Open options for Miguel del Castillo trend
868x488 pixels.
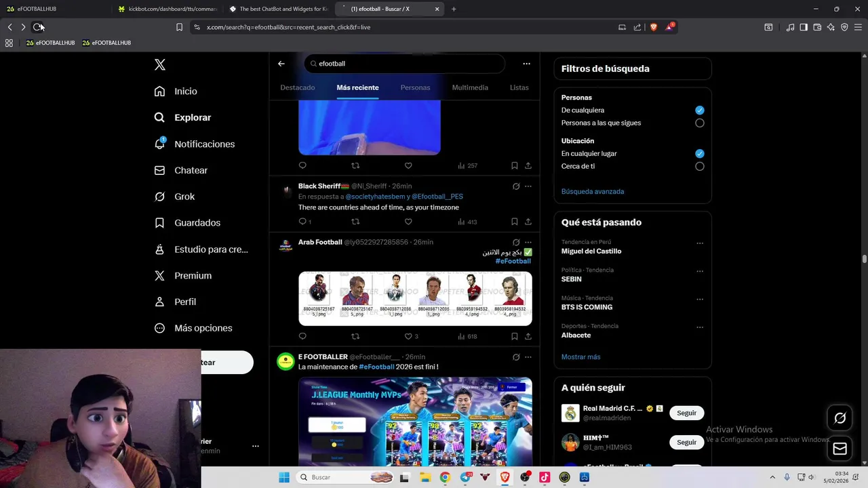click(x=699, y=243)
